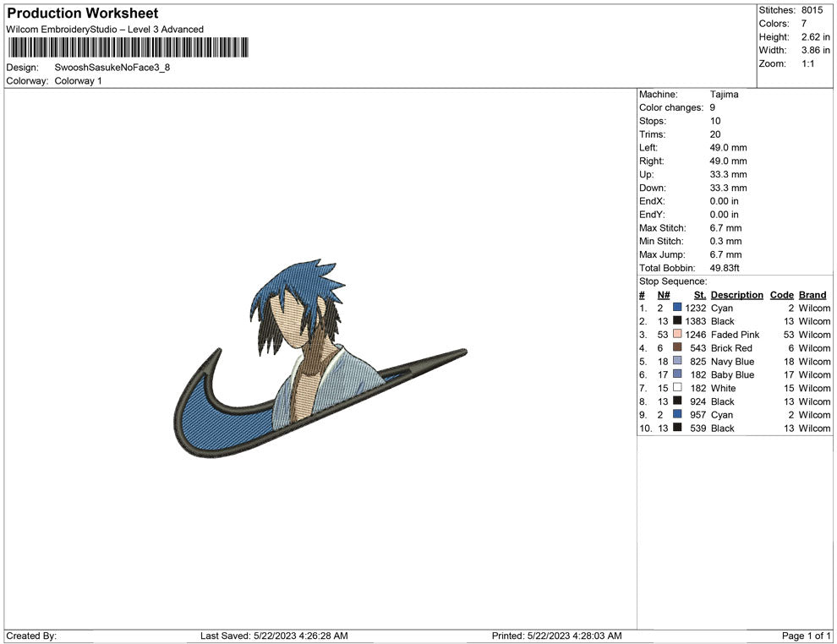Click the Black swatch in stop 2
Image resolution: width=837 pixels, height=644 pixels.
point(677,320)
